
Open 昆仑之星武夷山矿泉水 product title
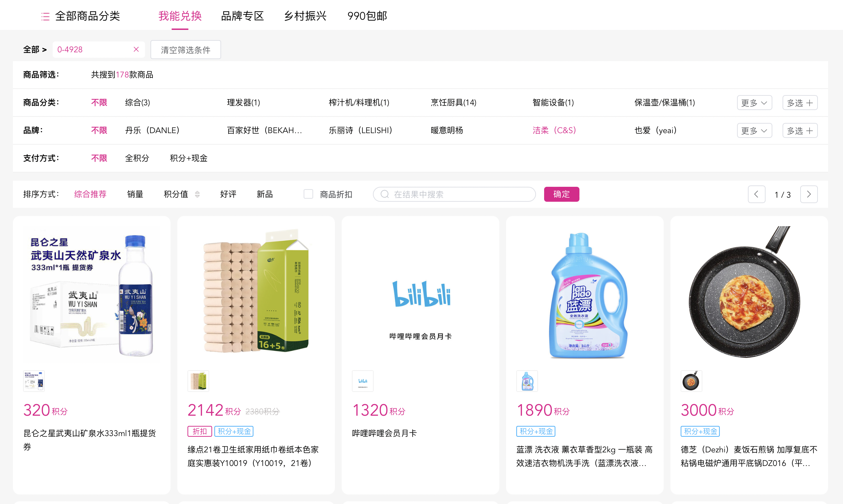(90, 440)
